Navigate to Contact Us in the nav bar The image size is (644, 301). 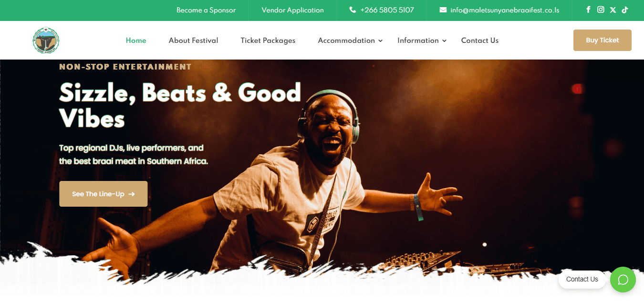(x=479, y=40)
